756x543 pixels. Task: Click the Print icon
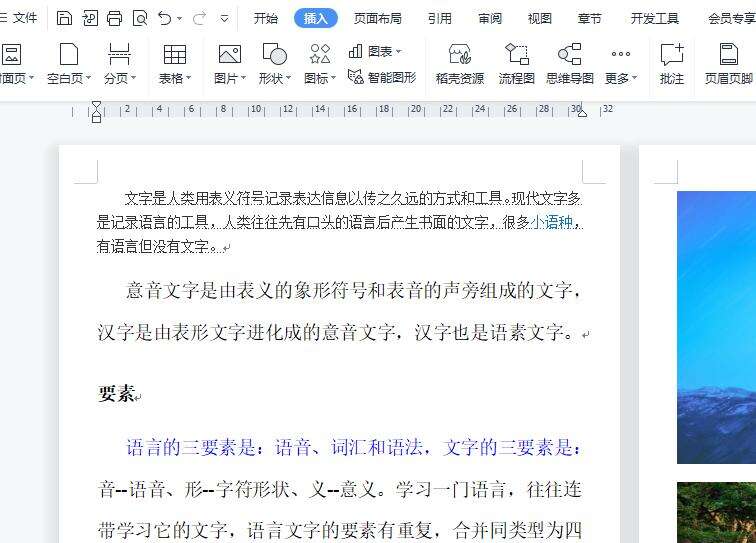pyautogui.click(x=115, y=18)
